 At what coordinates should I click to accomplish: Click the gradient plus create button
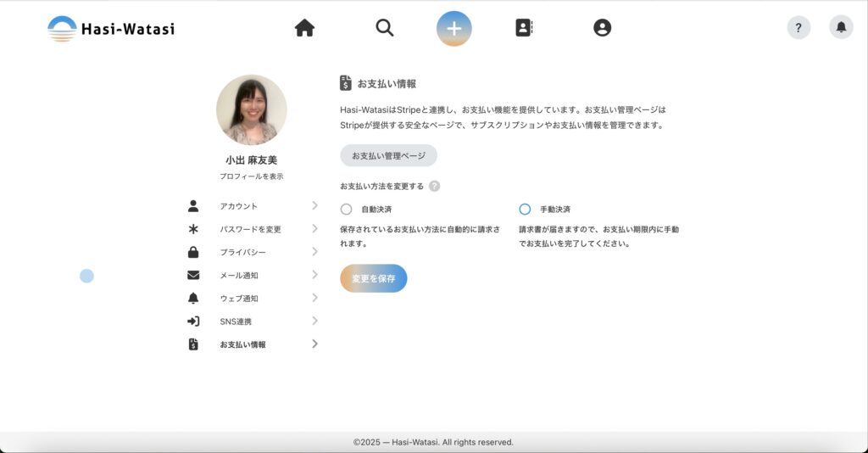[454, 28]
